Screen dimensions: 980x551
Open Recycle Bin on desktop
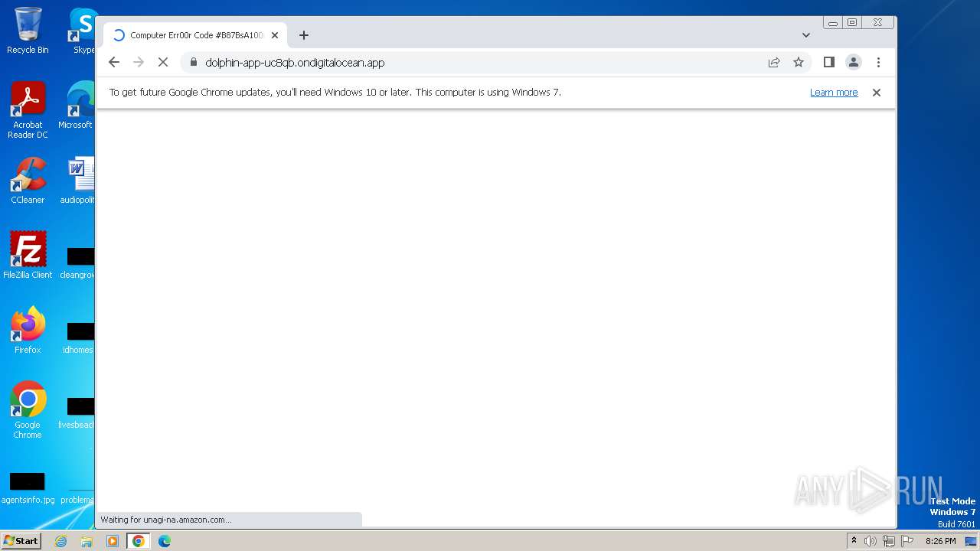coord(28,31)
